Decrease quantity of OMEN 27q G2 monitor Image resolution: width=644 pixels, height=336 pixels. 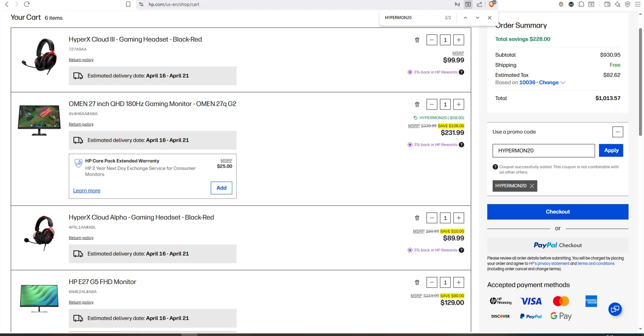(x=432, y=104)
